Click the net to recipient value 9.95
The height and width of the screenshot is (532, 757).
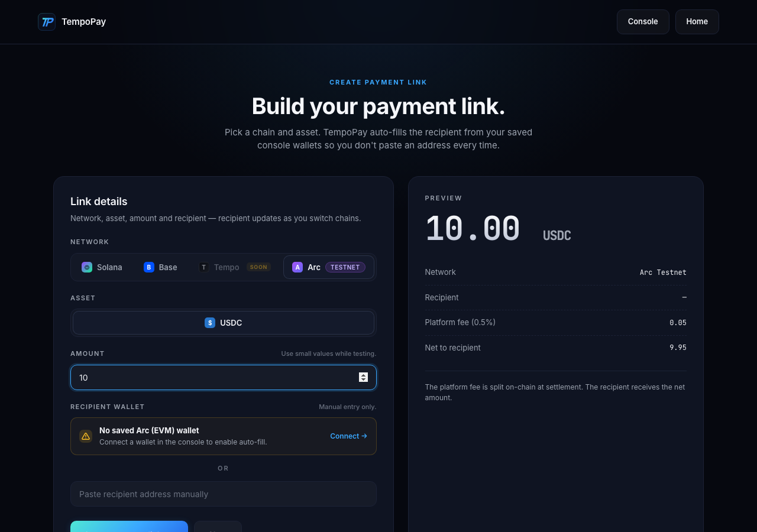point(678,348)
